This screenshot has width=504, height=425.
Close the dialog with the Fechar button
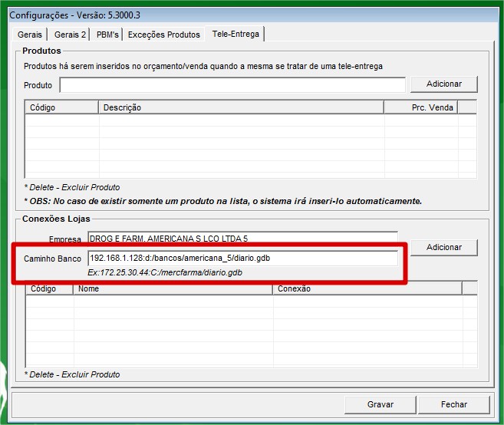pyautogui.click(x=454, y=404)
